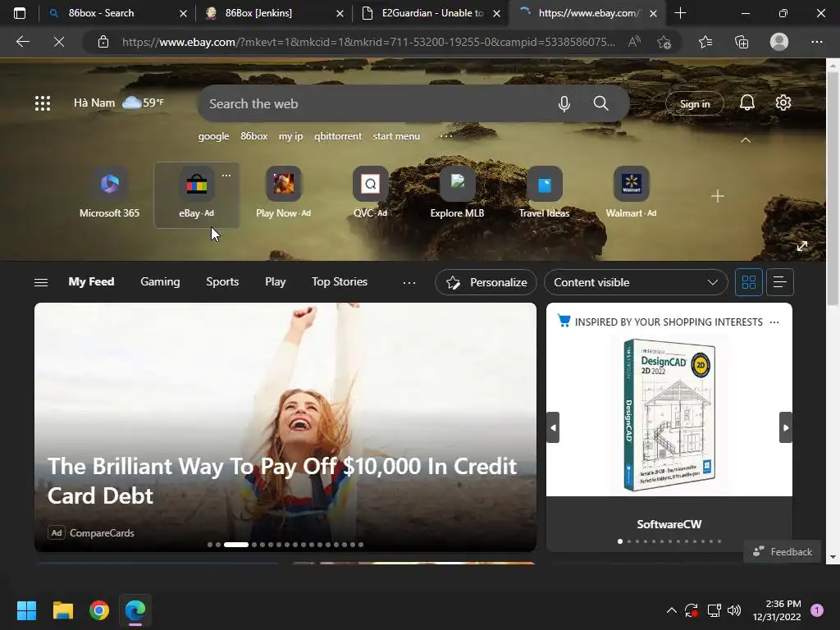Collapse the quick links section

[x=745, y=140]
